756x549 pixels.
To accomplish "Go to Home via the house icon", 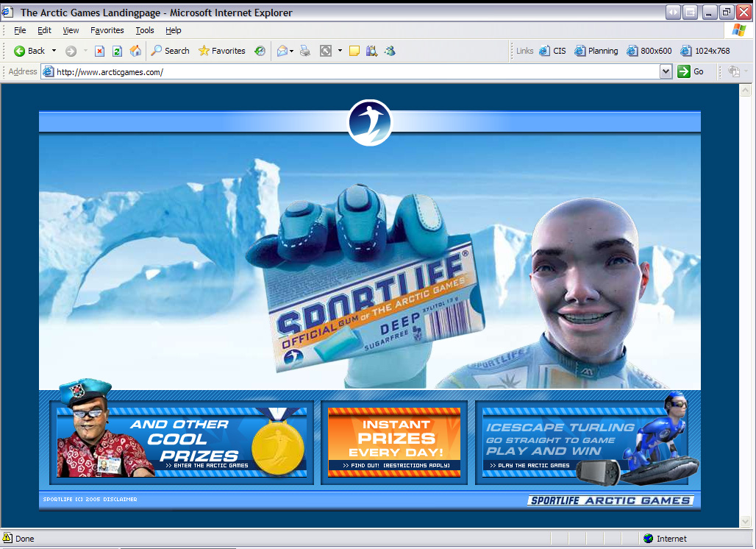I will click(x=135, y=51).
